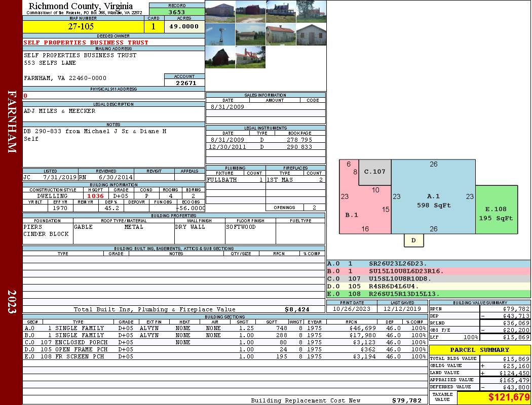Select the card number 1 field
Viewport: 532px width, 405px height.
(x=154, y=26)
